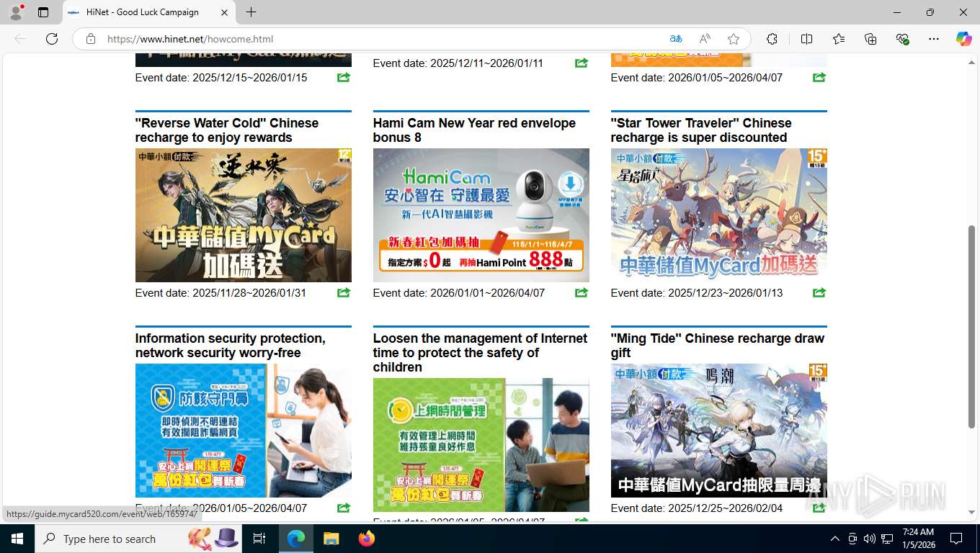Screen dimensions: 980x553
Task: Open Browser essentials heart icon
Action: pos(902,39)
